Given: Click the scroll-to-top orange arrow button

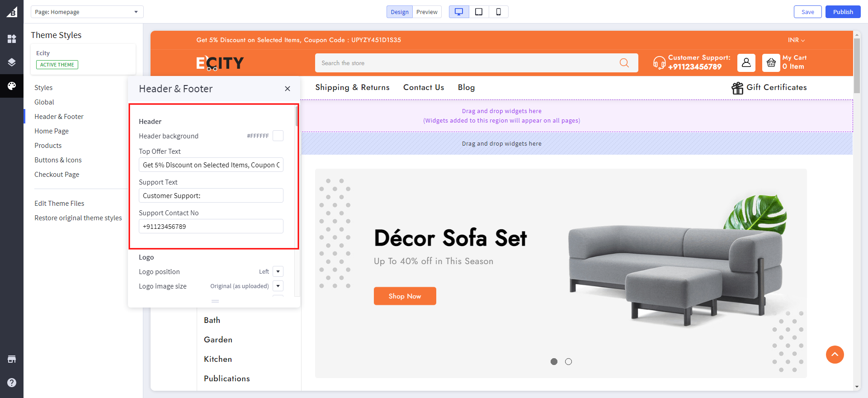Looking at the screenshot, I should (835, 355).
